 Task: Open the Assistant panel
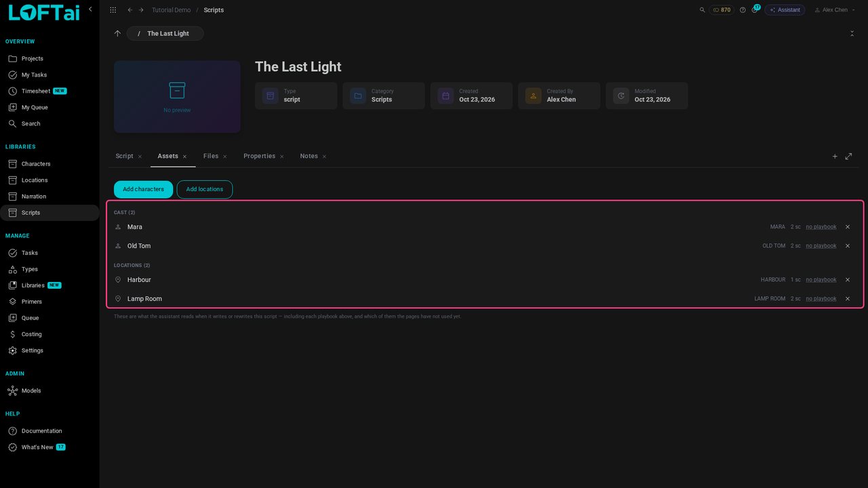click(785, 10)
